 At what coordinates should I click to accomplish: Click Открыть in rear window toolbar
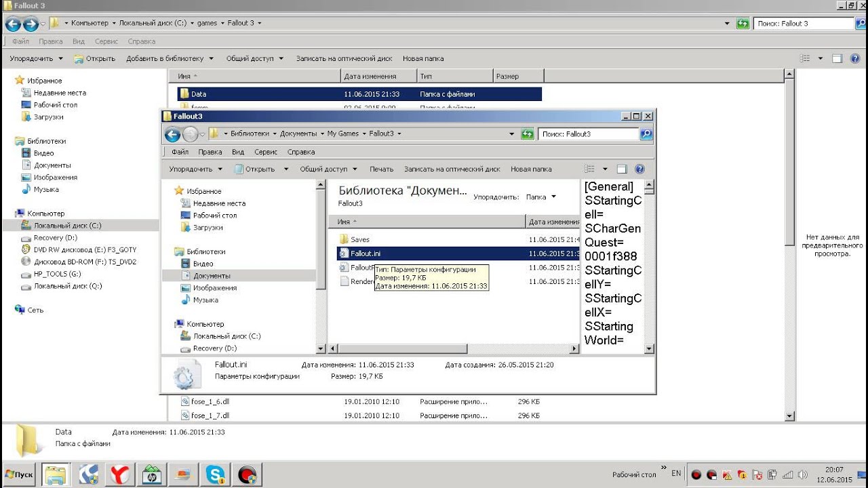click(94, 58)
